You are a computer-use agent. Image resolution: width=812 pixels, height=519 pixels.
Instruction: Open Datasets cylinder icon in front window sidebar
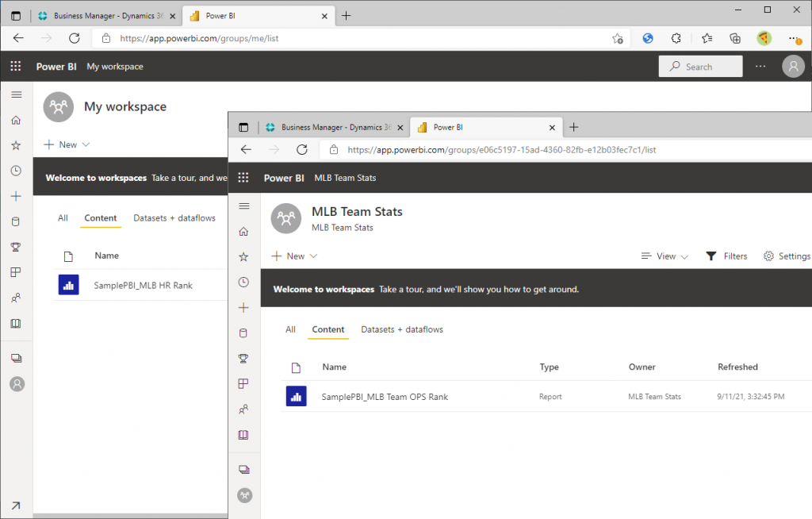coord(243,333)
